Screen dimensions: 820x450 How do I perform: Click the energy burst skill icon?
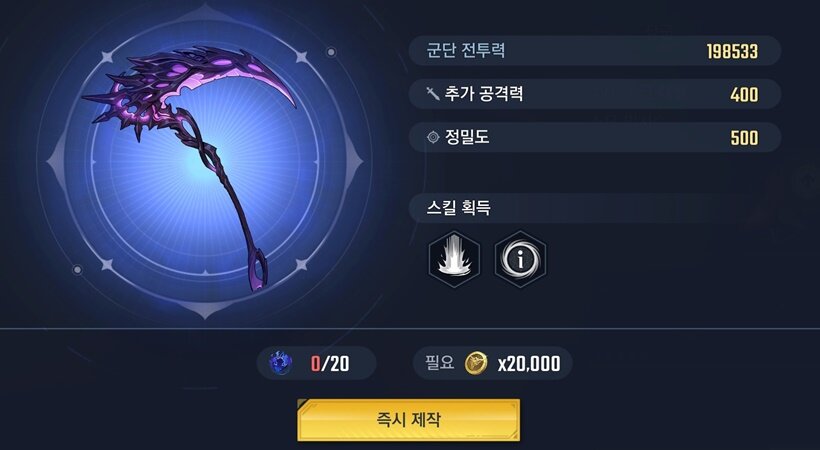pos(454,259)
